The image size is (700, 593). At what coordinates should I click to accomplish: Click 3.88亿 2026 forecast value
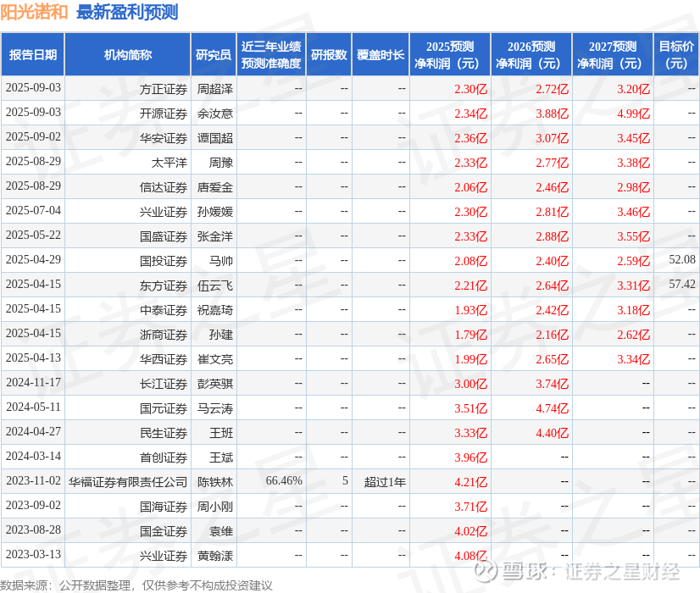[x=553, y=114]
